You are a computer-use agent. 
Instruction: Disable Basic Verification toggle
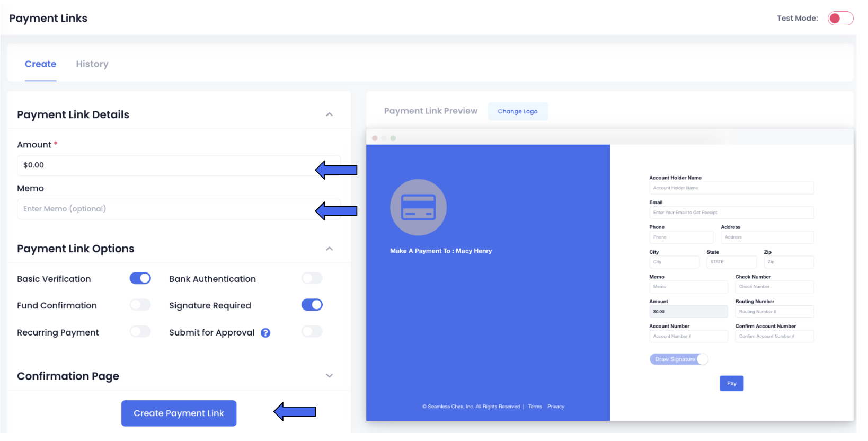[140, 278]
